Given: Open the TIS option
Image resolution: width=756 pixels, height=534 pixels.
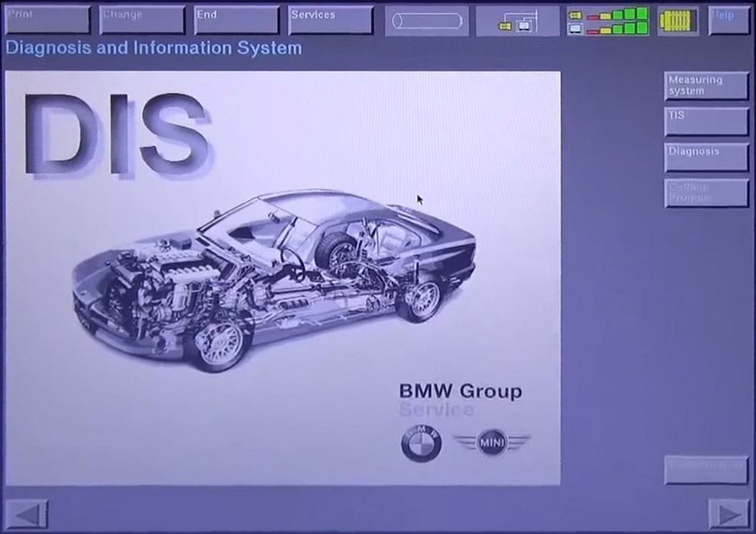Looking at the screenshot, I should 706,122.
